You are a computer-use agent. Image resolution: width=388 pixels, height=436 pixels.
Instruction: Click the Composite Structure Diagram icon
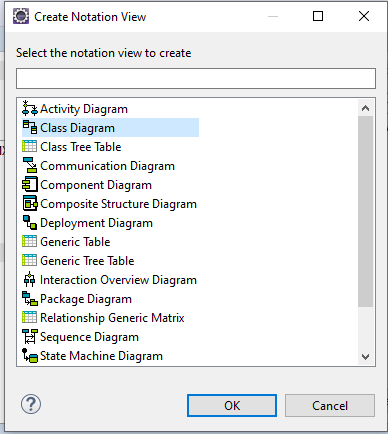click(x=30, y=203)
